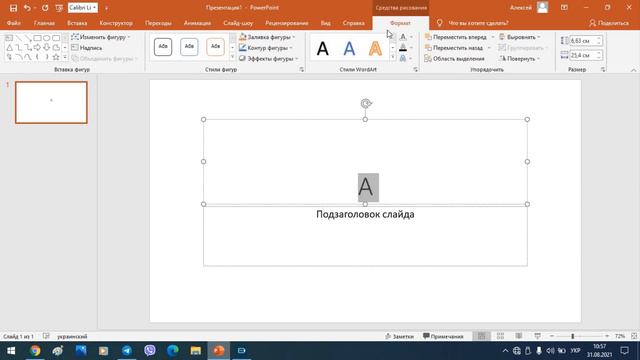The height and width of the screenshot is (360, 640).
Task: Click the Redo icon in the title bar
Action: [x=45, y=8]
